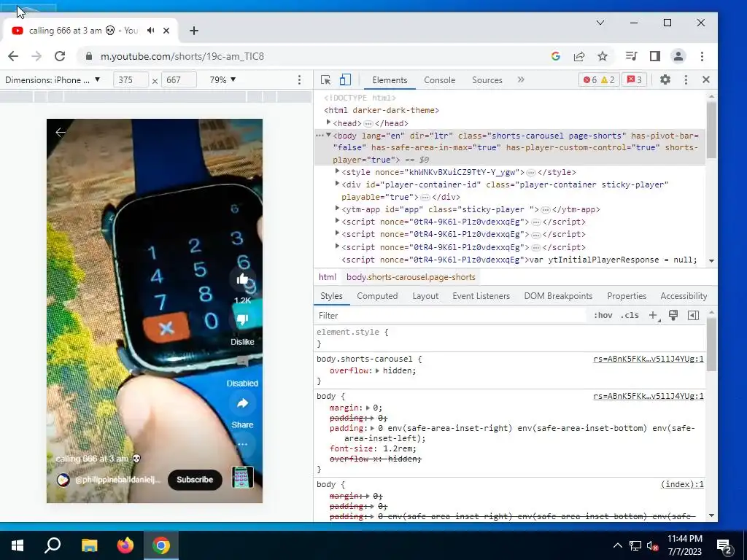This screenshot has height=560, width=747.
Task: Toggle the device toolbar in DevTools
Action: coord(345,80)
